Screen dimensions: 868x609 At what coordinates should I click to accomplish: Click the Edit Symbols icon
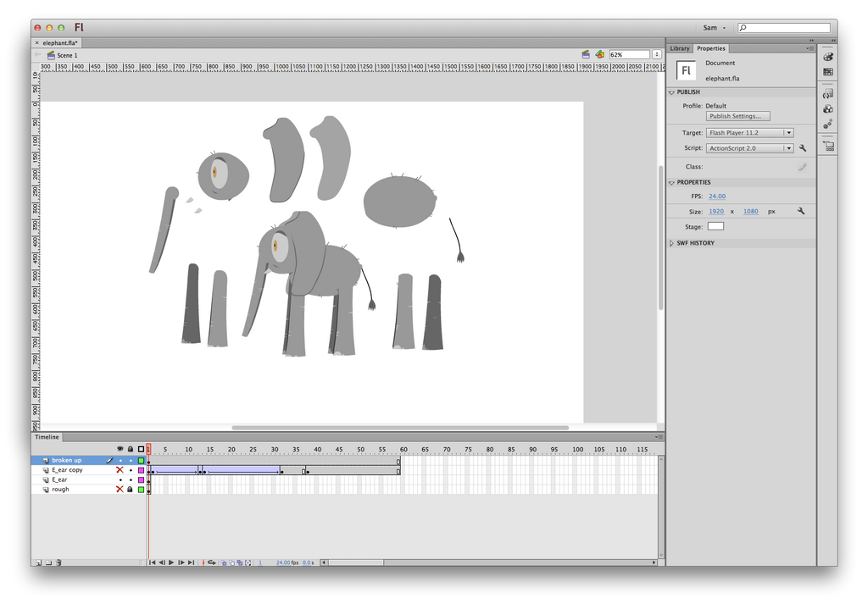point(599,54)
